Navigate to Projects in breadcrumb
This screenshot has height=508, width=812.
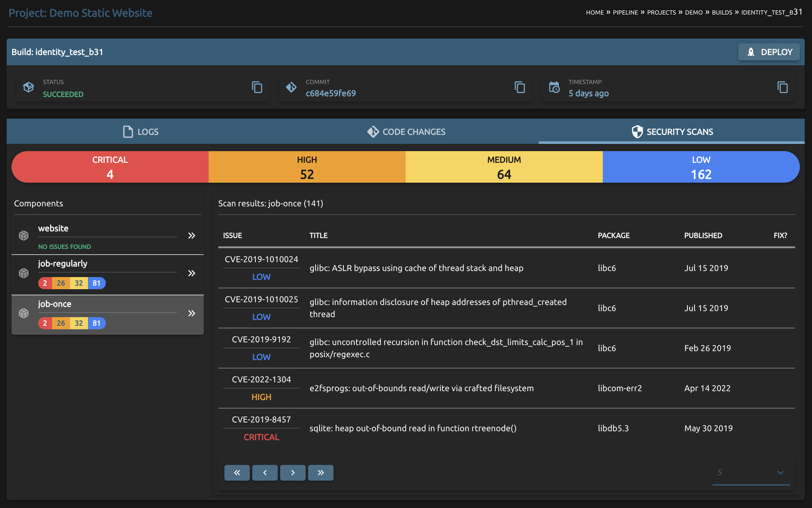point(661,12)
